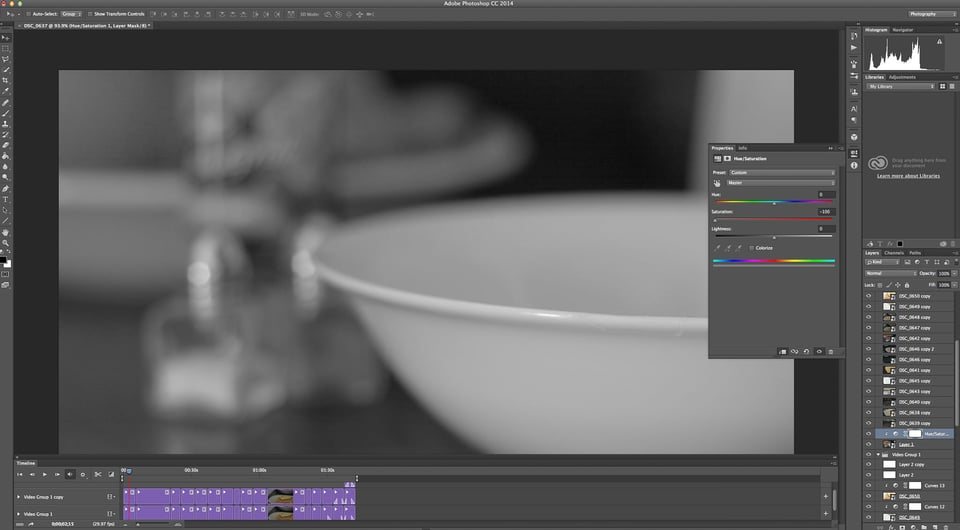Image resolution: width=960 pixels, height=530 pixels.
Task: Switch to the Adjustments tab
Action: tap(902, 77)
